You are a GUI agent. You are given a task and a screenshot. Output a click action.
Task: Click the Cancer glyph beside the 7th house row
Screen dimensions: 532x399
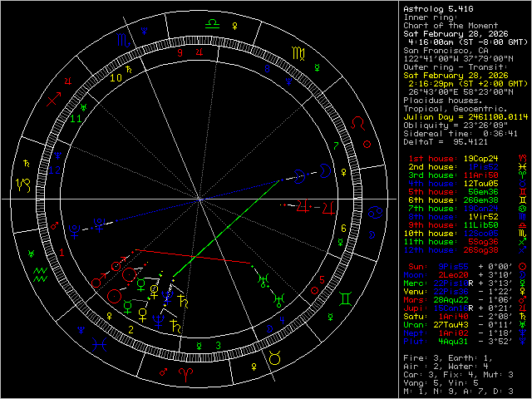(x=523, y=209)
